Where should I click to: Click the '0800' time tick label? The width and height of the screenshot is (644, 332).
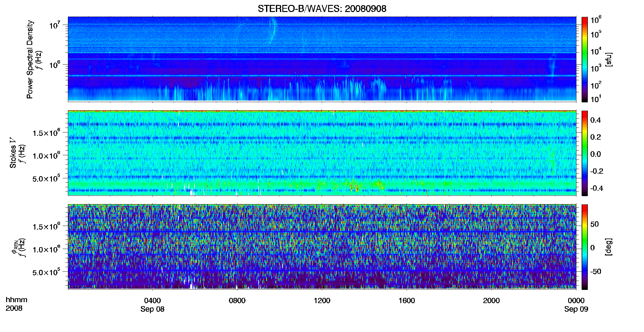coord(237,301)
